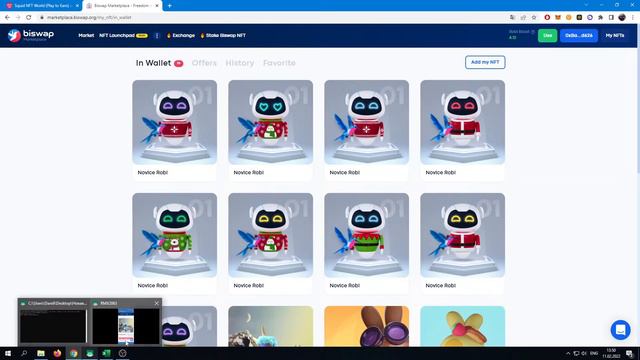Select the In Wallet tab
This screenshot has height=360, width=640.
(x=159, y=63)
